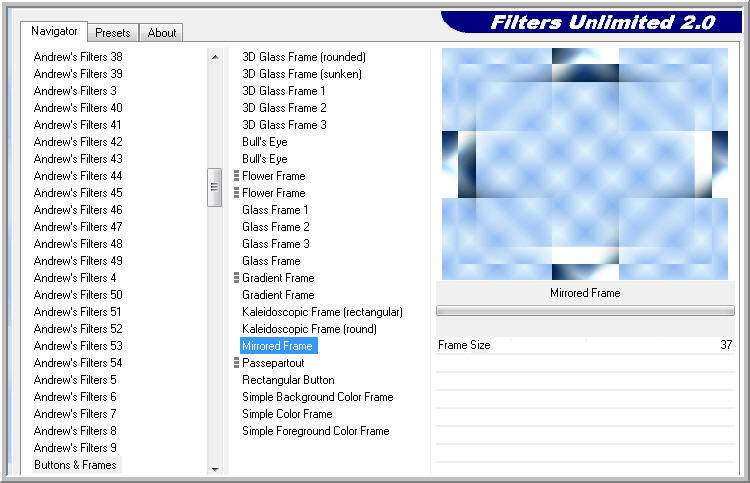
Task: Select Andrew's Filters 7 category
Action: pyautogui.click(x=75, y=414)
